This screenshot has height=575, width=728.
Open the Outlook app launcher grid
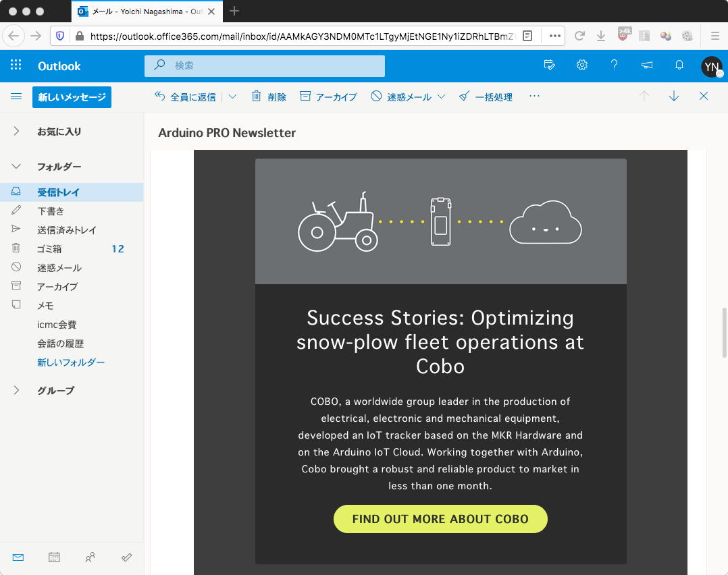click(x=16, y=65)
